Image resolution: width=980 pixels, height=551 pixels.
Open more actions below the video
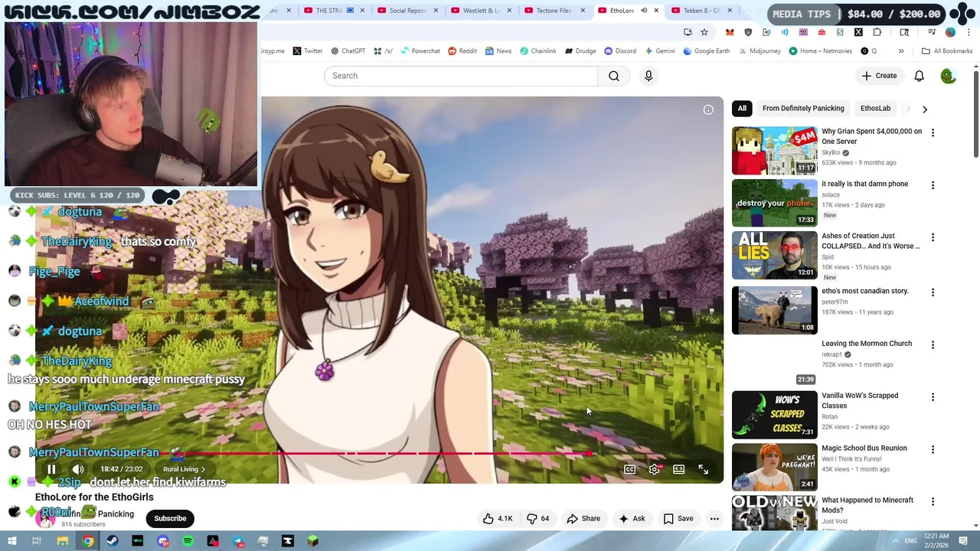[714, 518]
